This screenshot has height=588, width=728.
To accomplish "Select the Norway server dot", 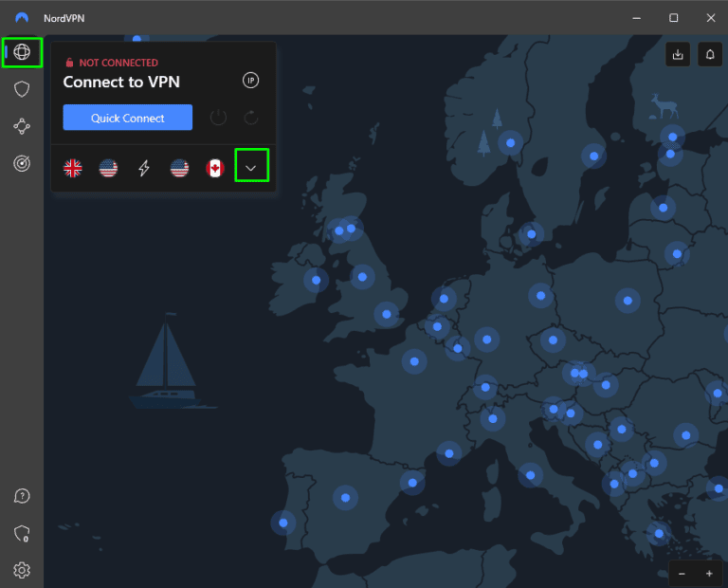I will [x=511, y=143].
